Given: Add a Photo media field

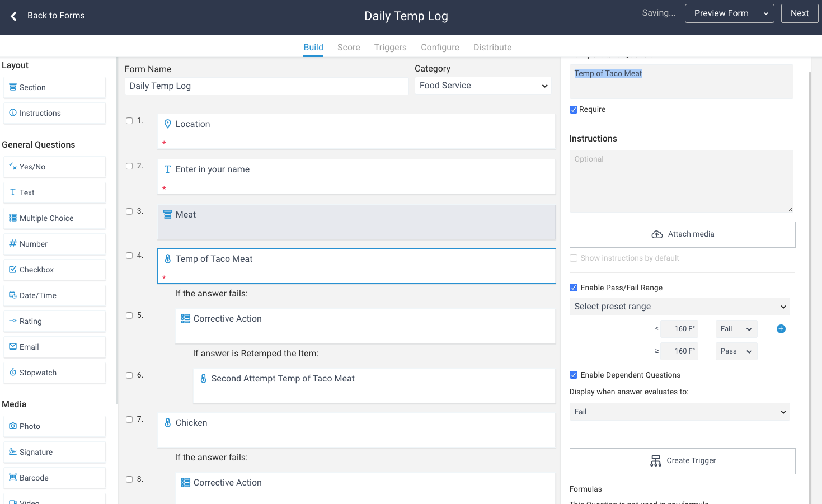Looking at the screenshot, I should point(54,426).
